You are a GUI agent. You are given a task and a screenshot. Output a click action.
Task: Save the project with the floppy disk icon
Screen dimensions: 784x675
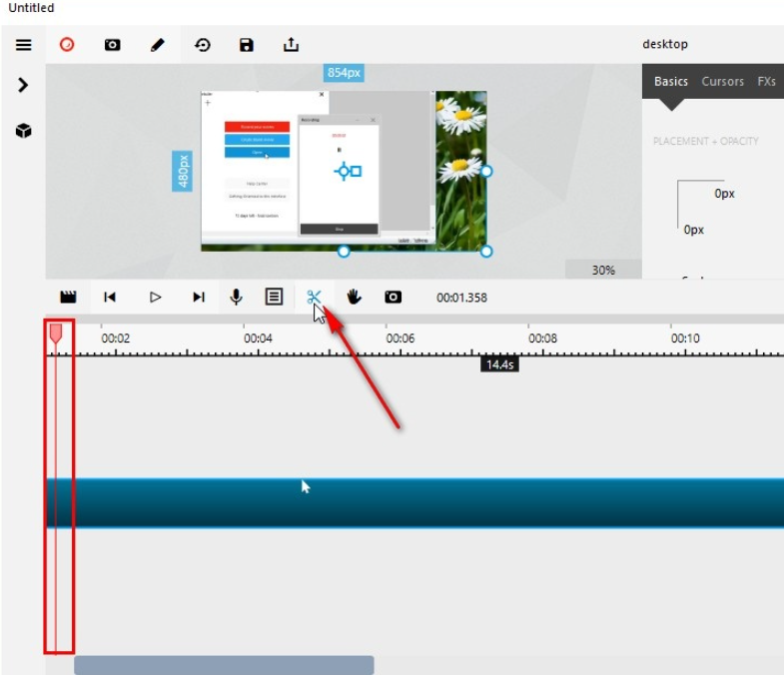[247, 45]
